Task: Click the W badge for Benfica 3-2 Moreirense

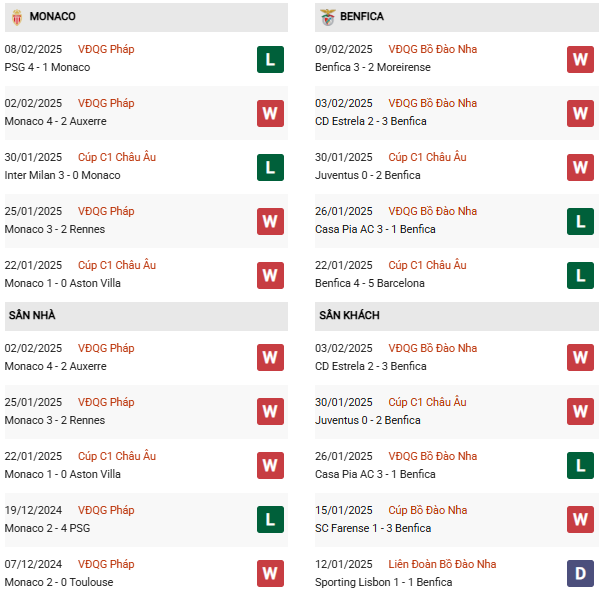Action: point(580,59)
